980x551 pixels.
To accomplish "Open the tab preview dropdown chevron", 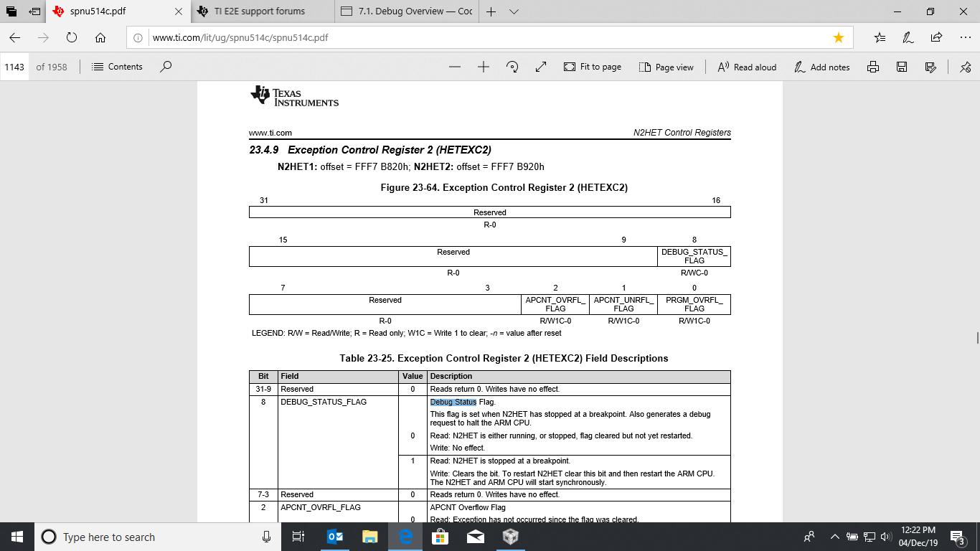I will 514,11.
